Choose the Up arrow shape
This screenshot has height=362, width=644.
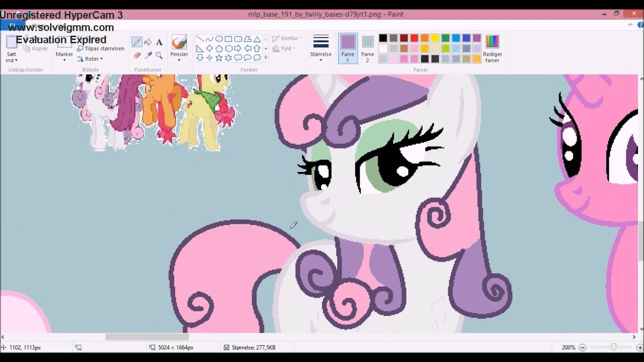tap(257, 48)
